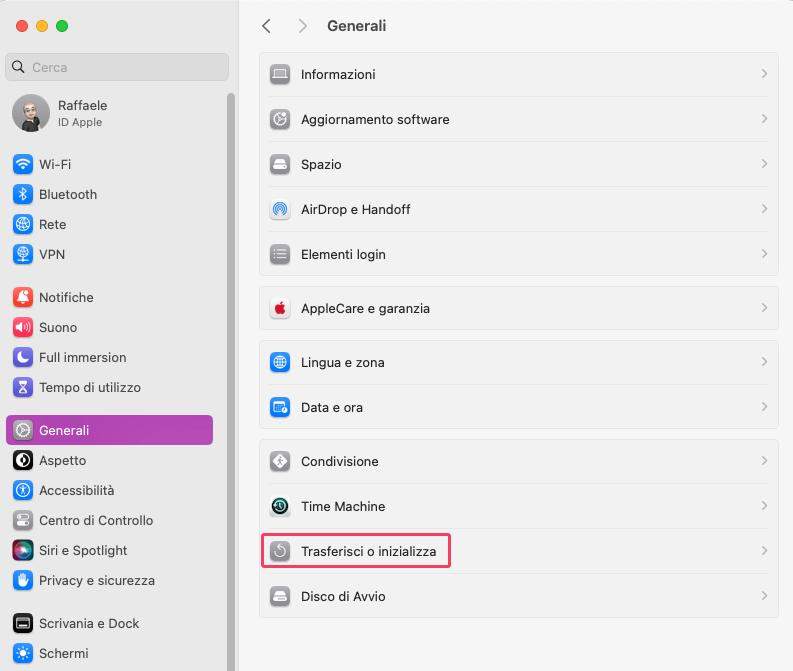Select the Schermi sidebar label
The image size is (793, 671).
(x=64, y=653)
